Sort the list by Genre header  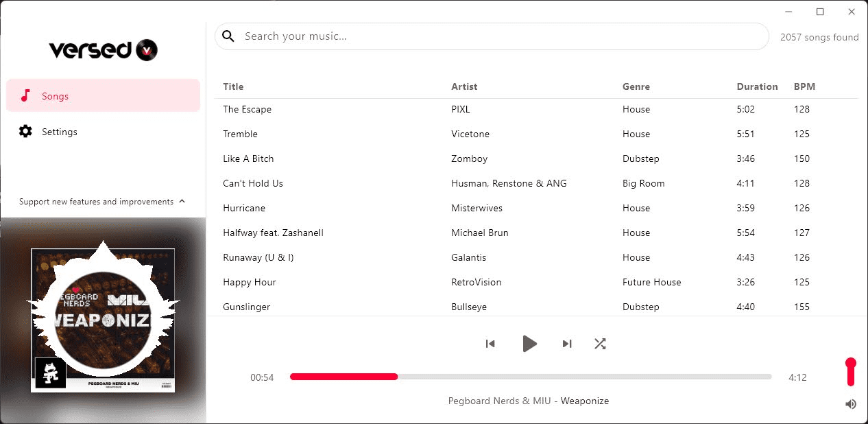point(636,86)
